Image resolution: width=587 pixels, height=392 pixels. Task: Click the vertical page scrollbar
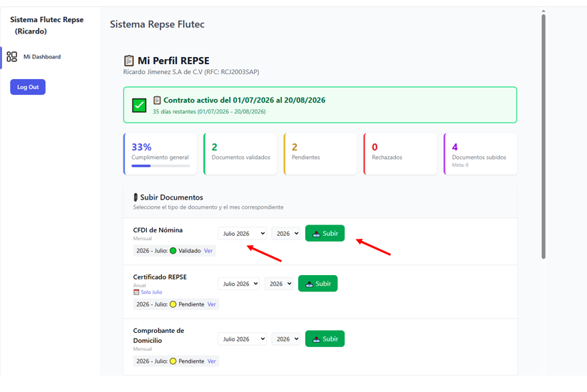click(543, 137)
